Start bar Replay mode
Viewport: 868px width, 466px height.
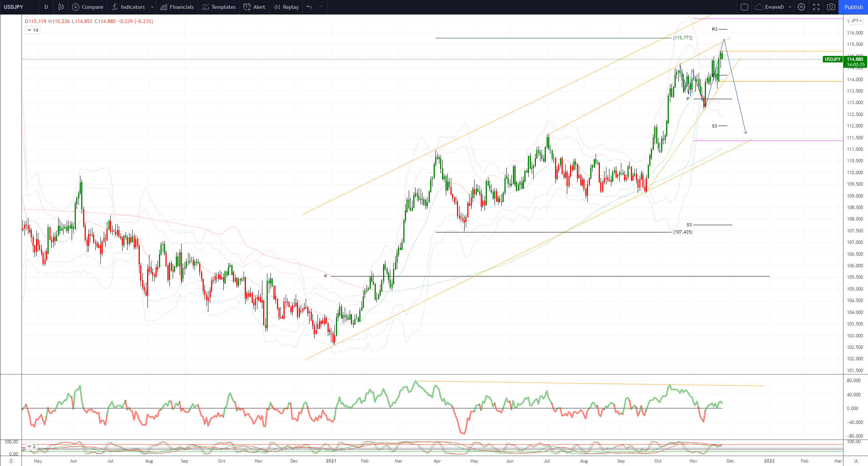286,7
